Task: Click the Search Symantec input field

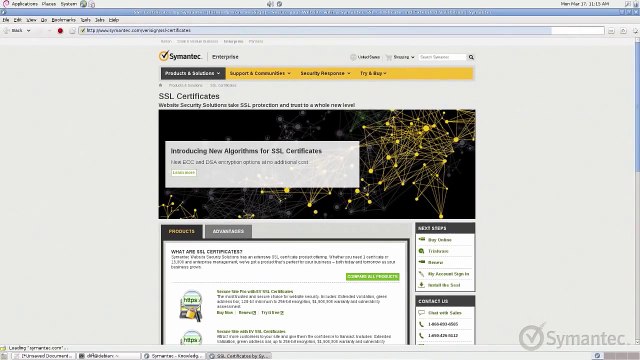Action: [x=442, y=57]
